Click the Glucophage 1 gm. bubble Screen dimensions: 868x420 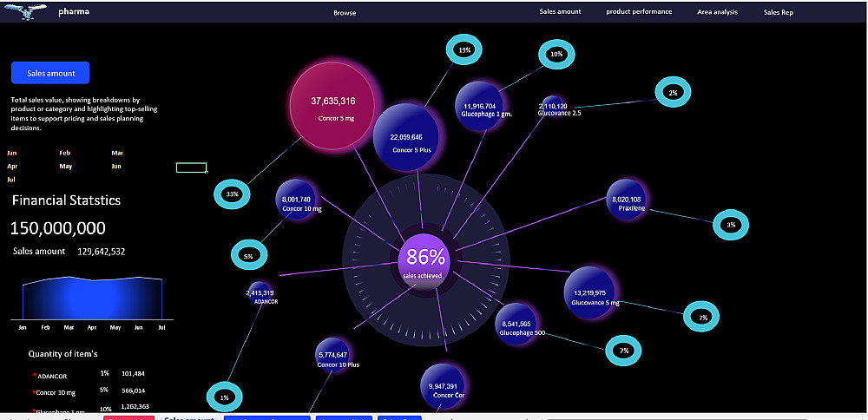coord(479,106)
